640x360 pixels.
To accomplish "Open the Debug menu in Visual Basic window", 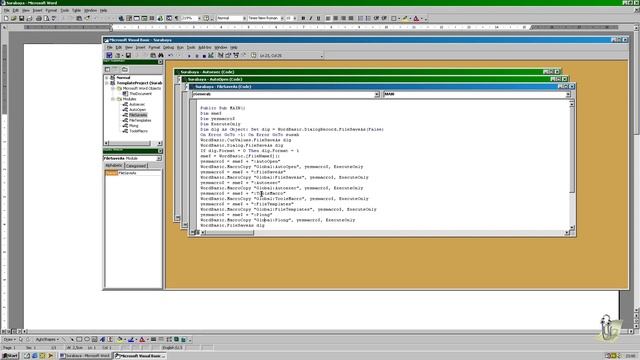I will [x=168, y=47].
